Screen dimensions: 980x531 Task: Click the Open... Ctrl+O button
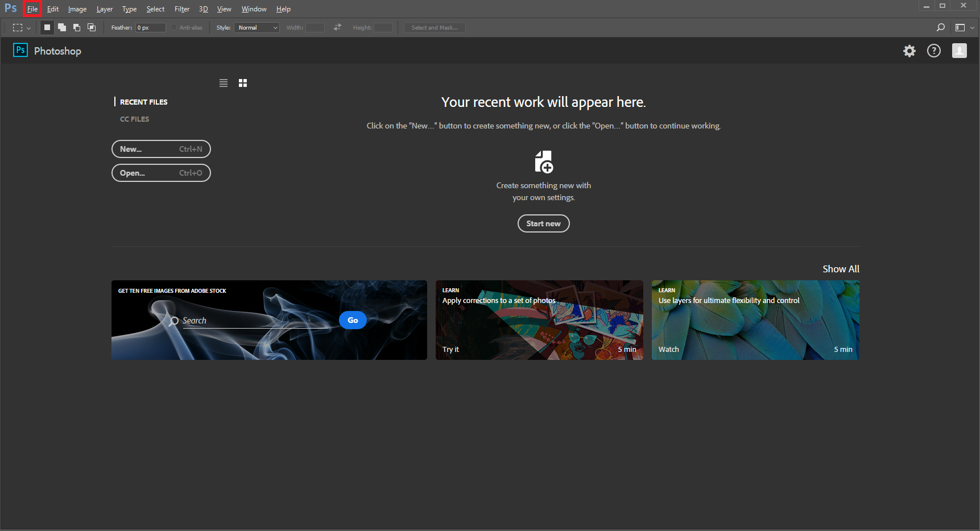(161, 173)
